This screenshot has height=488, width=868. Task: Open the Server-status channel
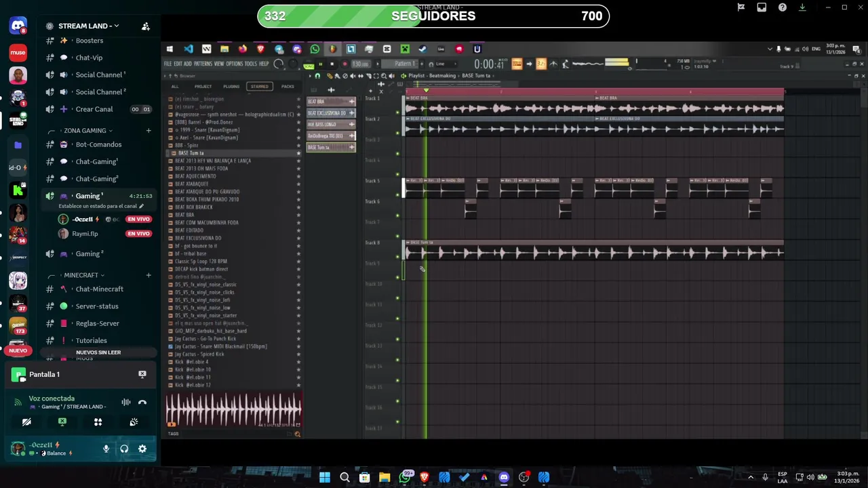(x=97, y=306)
